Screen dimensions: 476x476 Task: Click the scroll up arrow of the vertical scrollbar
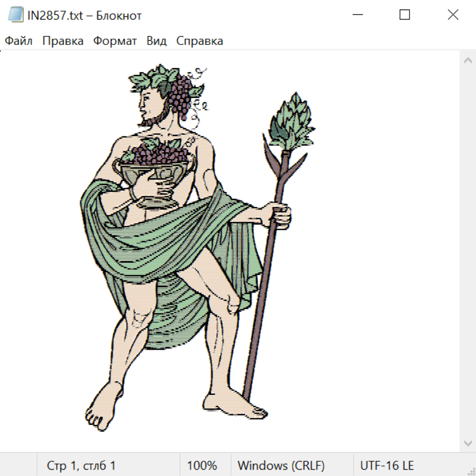[x=468, y=60]
